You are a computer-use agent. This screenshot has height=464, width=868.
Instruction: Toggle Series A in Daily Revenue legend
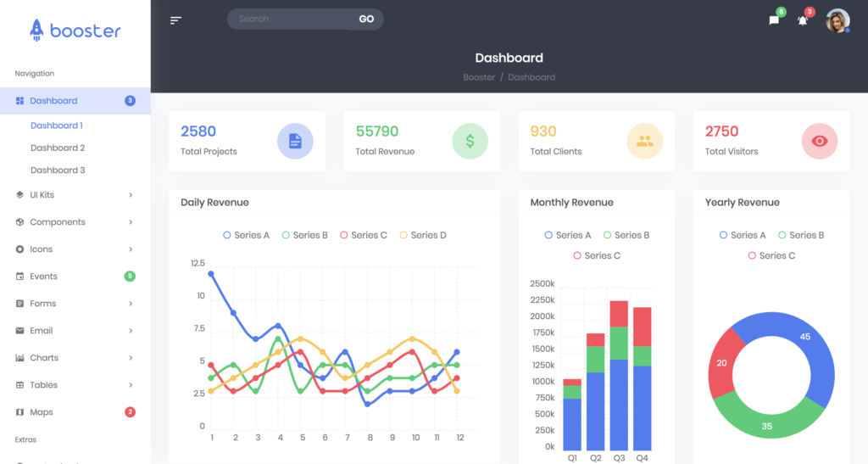pos(246,235)
